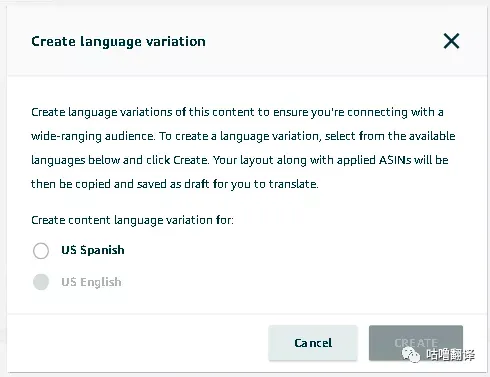This screenshot has width=490, height=377.
Task: Click the disabled US English radio button
Action: tap(41, 282)
